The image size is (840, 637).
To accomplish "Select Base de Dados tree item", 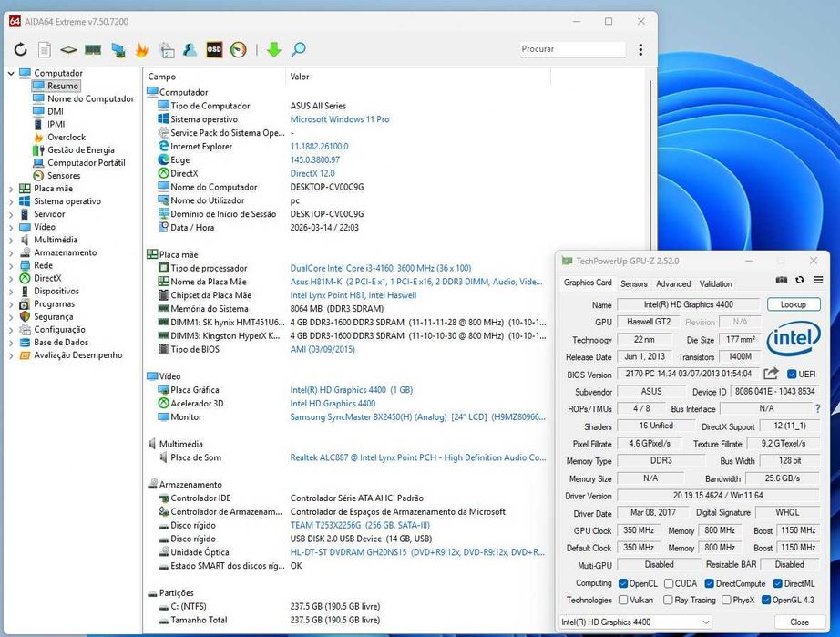I will pos(61,343).
